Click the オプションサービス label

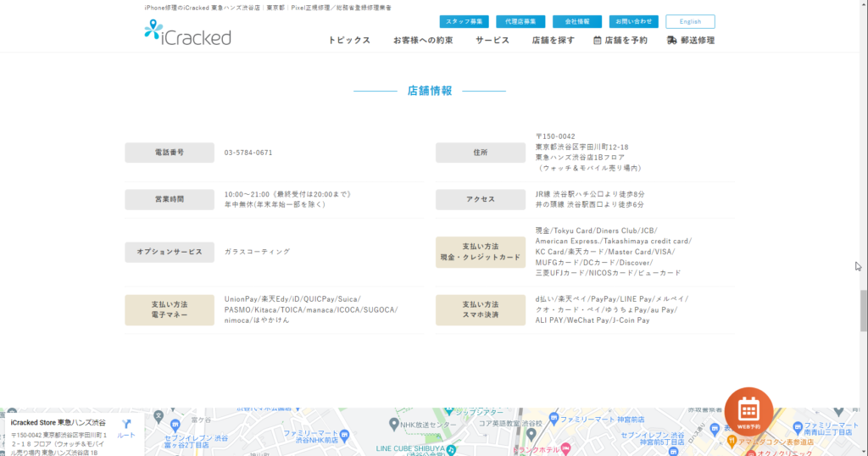170,252
